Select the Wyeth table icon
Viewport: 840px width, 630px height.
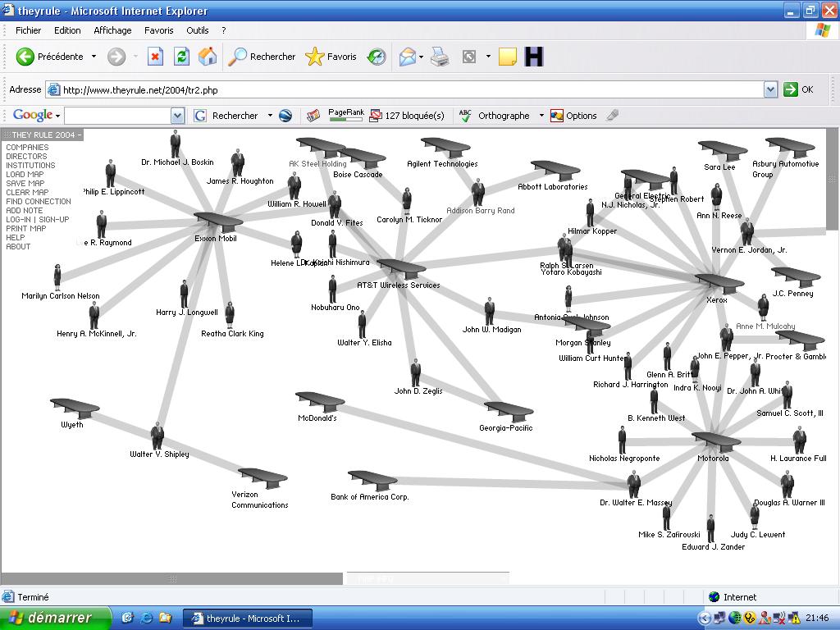coord(75,409)
